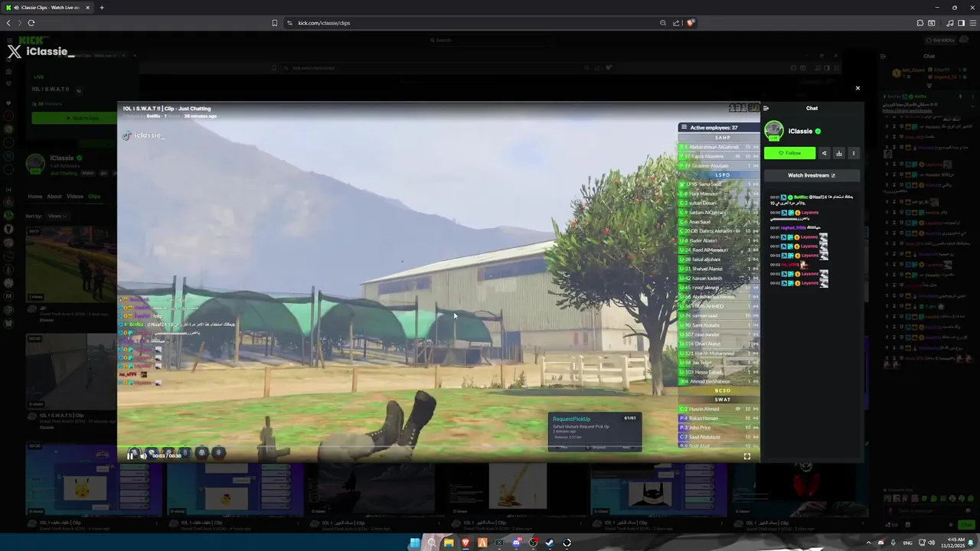The height and width of the screenshot is (551, 980).
Task: Open the Brave browser taskbar icon
Action: [x=465, y=543]
